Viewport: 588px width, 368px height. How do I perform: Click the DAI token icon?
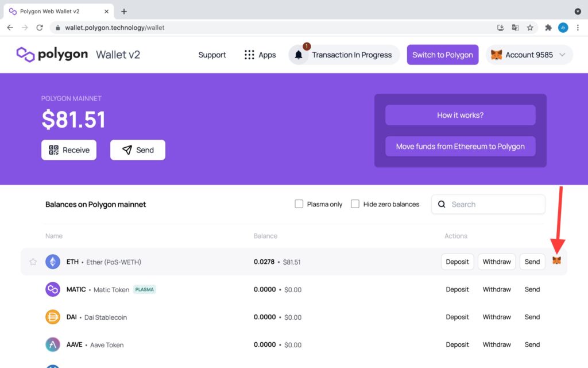tap(53, 317)
